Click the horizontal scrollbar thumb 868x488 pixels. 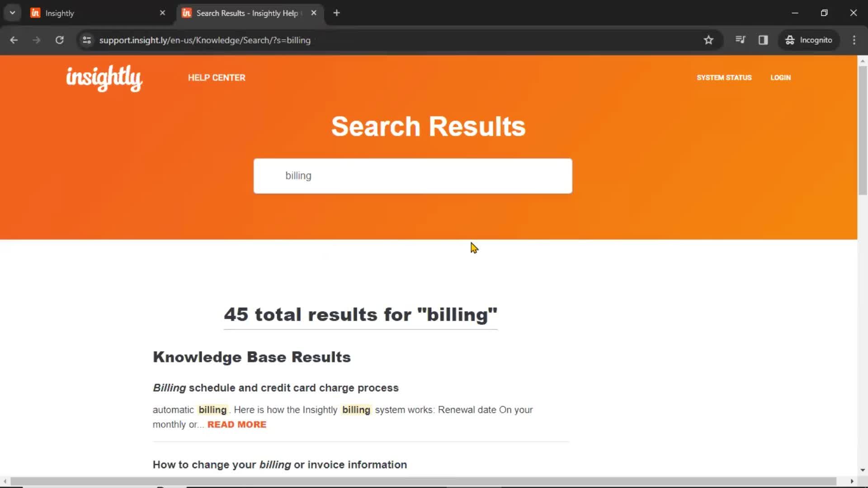(x=423, y=481)
